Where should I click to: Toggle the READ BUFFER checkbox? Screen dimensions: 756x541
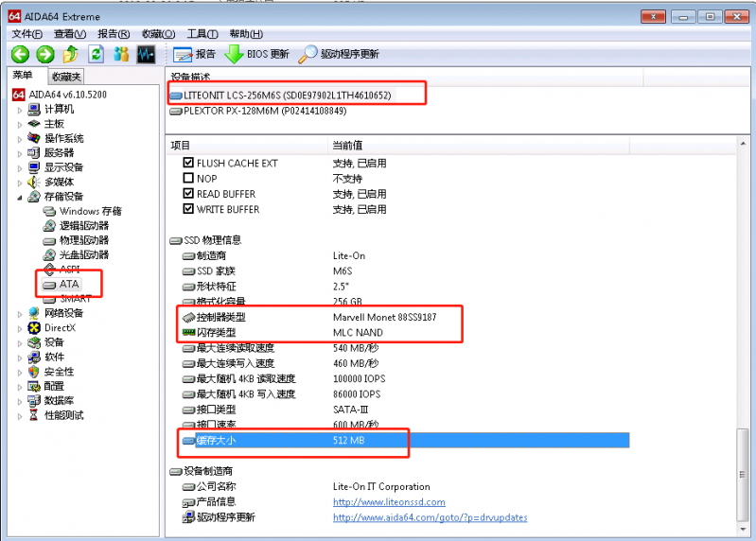point(188,194)
